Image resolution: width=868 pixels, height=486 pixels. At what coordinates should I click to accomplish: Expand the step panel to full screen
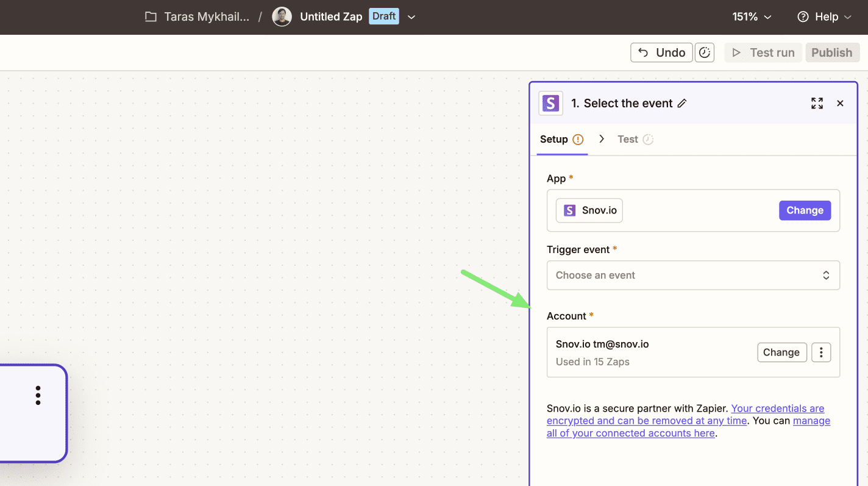(x=817, y=104)
